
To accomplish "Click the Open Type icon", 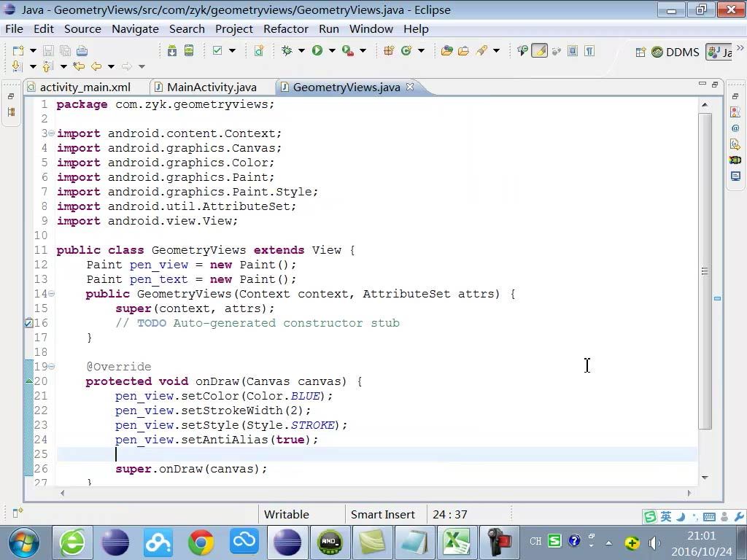I will point(447,50).
